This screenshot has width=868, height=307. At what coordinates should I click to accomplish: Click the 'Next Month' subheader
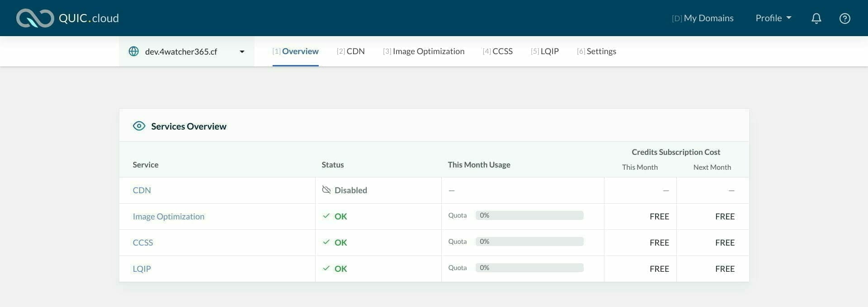coord(712,167)
